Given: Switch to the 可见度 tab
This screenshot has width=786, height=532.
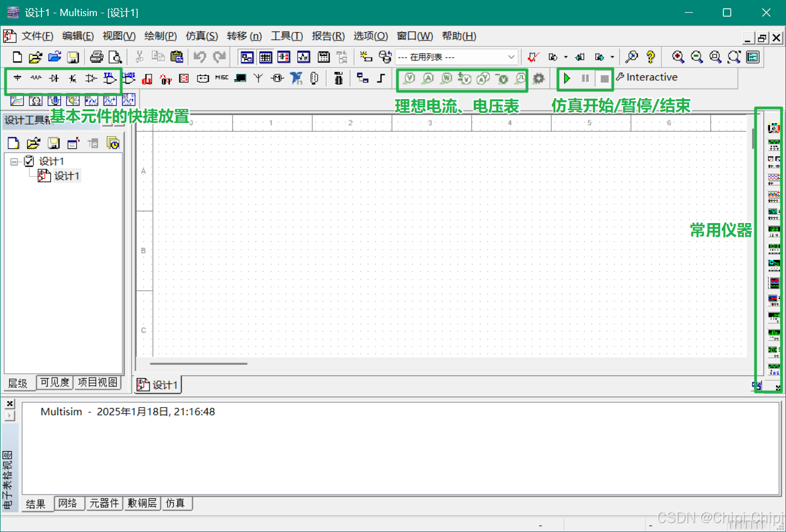Looking at the screenshot, I should 55,383.
